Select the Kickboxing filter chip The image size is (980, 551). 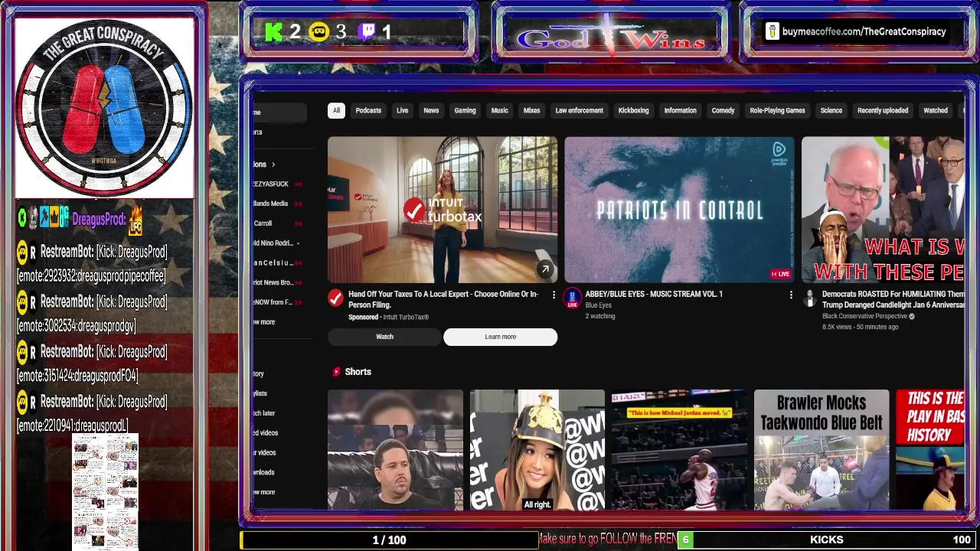(633, 110)
